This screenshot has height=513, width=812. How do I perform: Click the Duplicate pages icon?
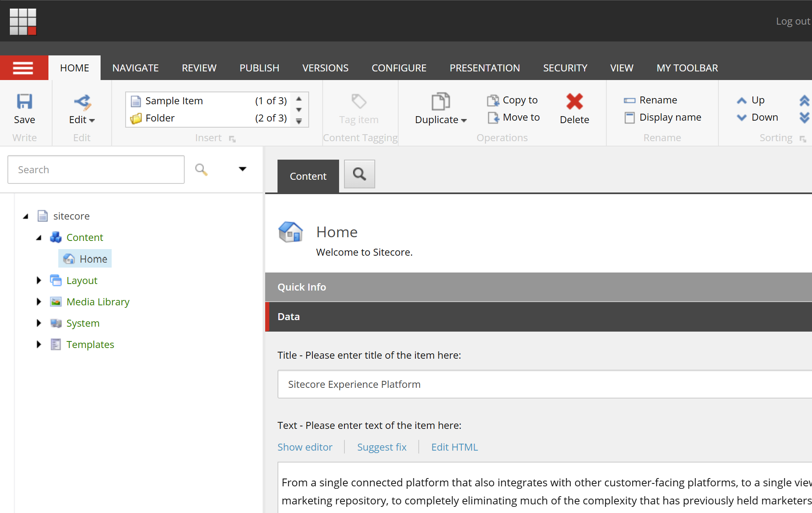coord(440,101)
